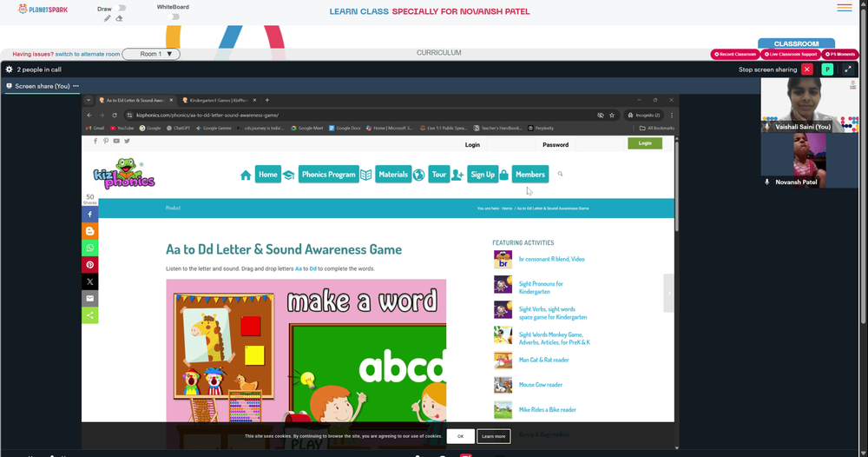Bookmark this page with the star
This screenshot has width=868, height=457.
(612, 116)
